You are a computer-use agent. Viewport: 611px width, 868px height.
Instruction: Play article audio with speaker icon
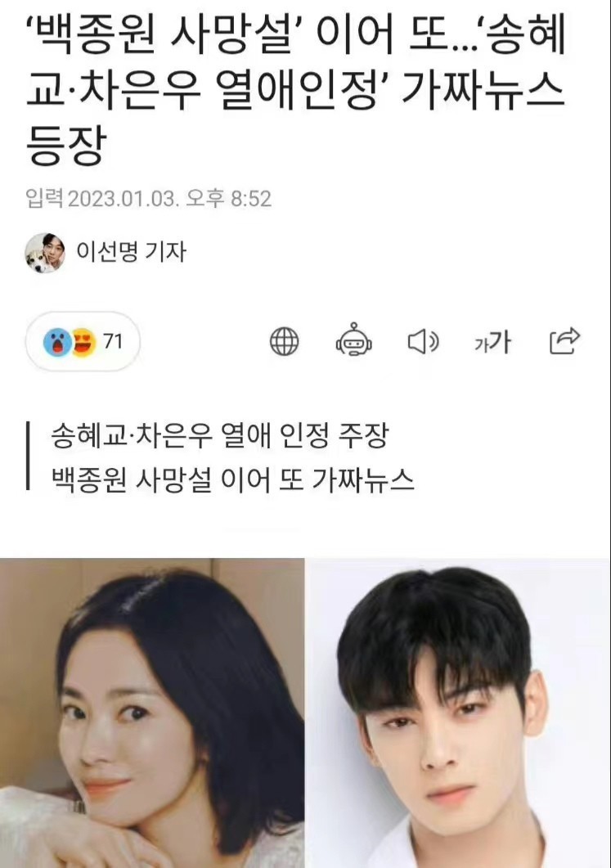(x=424, y=341)
